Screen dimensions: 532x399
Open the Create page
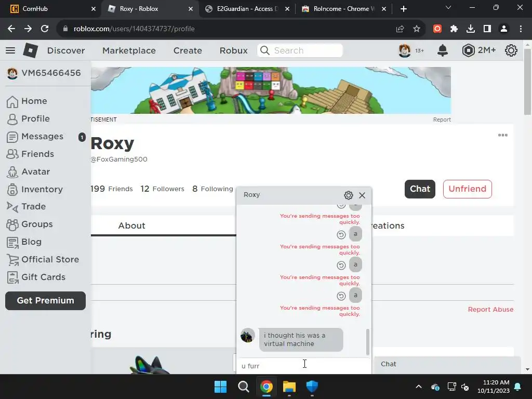tap(188, 50)
